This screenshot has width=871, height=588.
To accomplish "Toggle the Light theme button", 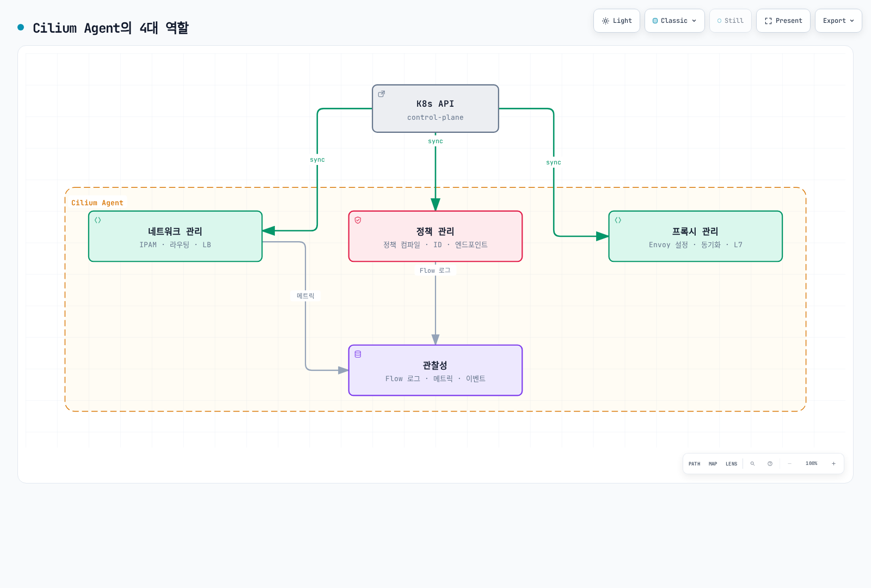I will click(617, 21).
